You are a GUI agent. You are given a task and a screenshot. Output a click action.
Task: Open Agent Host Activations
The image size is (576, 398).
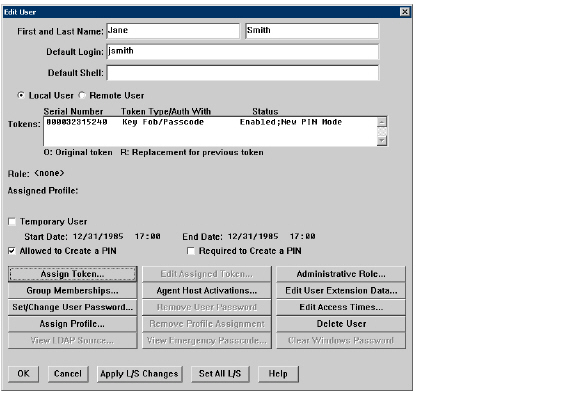pyautogui.click(x=207, y=291)
